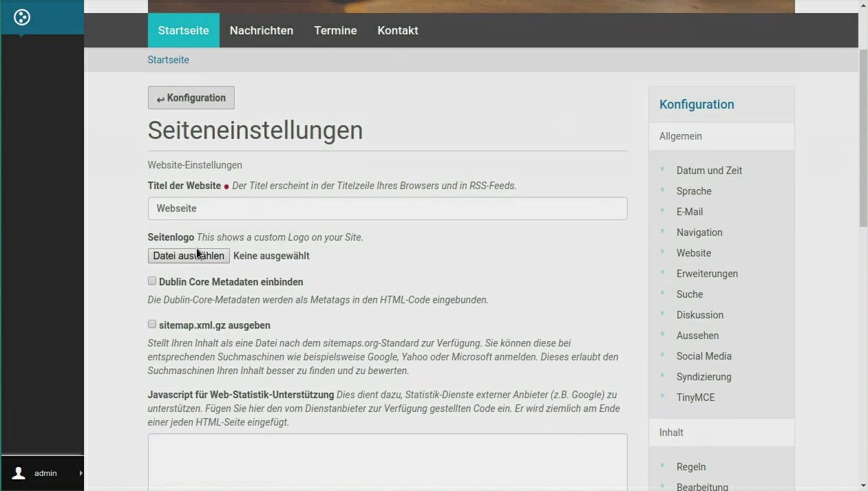Switch to the Nachrichten tab
This screenshot has width=868, height=491.
click(x=261, y=30)
